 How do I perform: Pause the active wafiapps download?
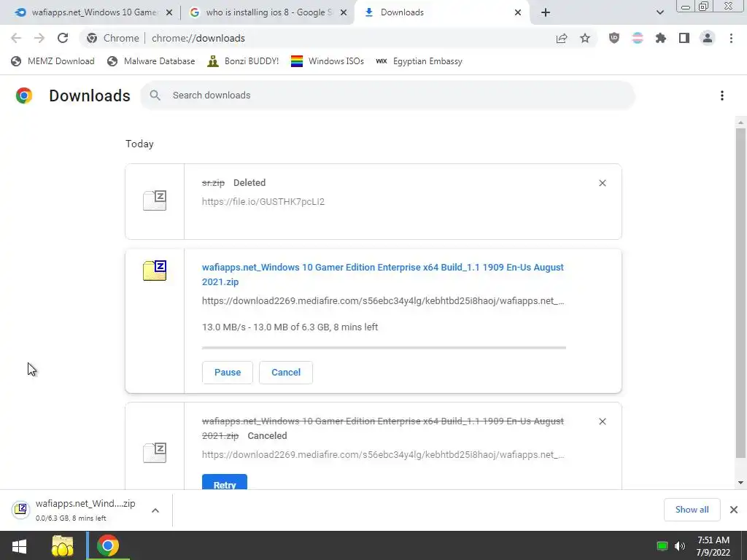pos(228,373)
